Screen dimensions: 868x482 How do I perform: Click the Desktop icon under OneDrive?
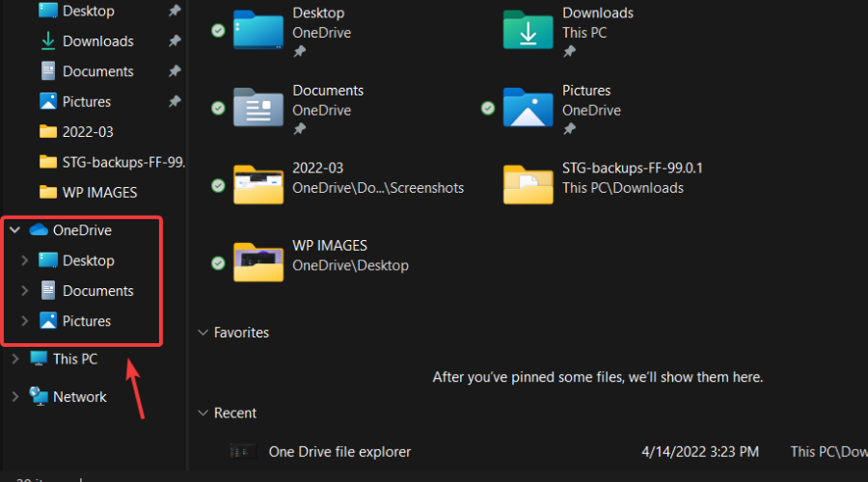click(x=48, y=260)
